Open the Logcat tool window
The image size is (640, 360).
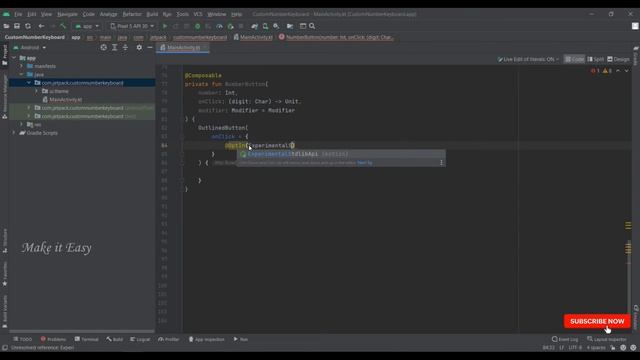point(140,339)
